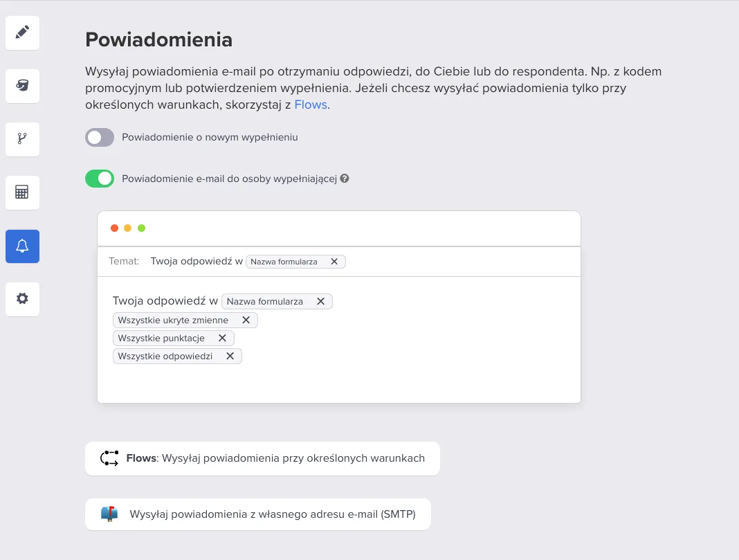This screenshot has width=739, height=560.
Task: Disable Powiadomienie e-mail do osoby wypełniającej toggle
Action: coord(100,179)
